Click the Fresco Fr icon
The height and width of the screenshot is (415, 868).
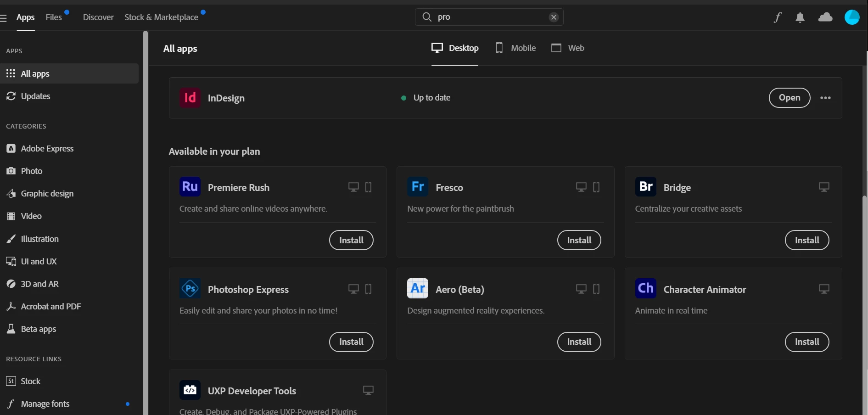(x=418, y=187)
